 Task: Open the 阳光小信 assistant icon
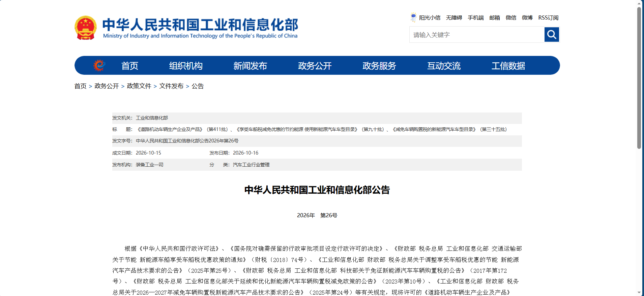pos(413,18)
